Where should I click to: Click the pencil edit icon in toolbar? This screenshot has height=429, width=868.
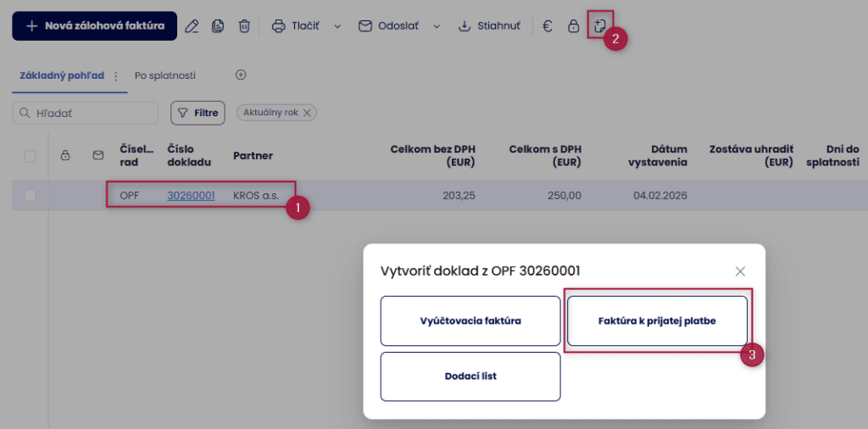click(192, 26)
